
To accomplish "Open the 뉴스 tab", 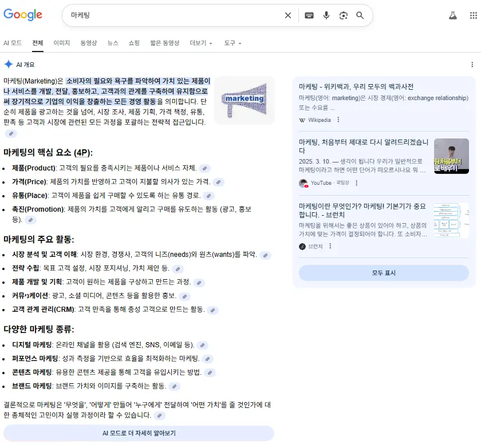I will click(x=113, y=43).
